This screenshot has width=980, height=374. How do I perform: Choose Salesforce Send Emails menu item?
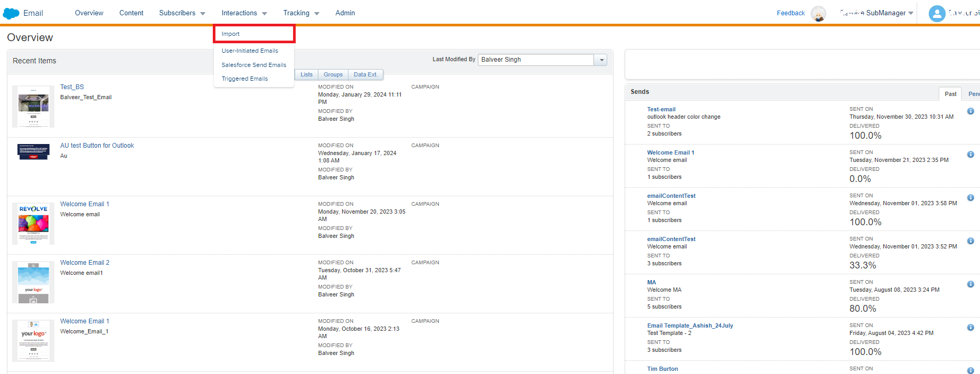[254, 65]
